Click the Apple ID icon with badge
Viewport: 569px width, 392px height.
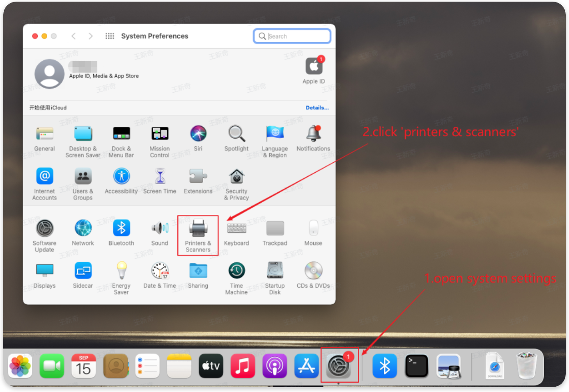(x=314, y=66)
